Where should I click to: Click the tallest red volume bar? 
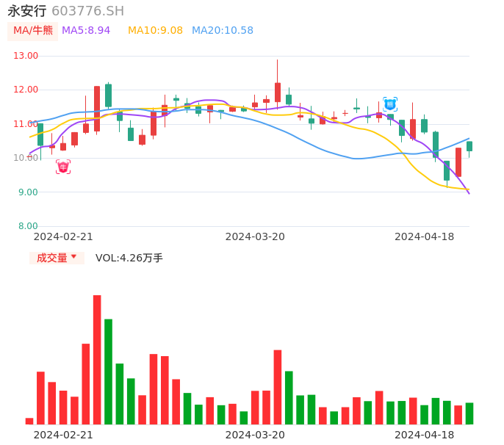pos(97,359)
